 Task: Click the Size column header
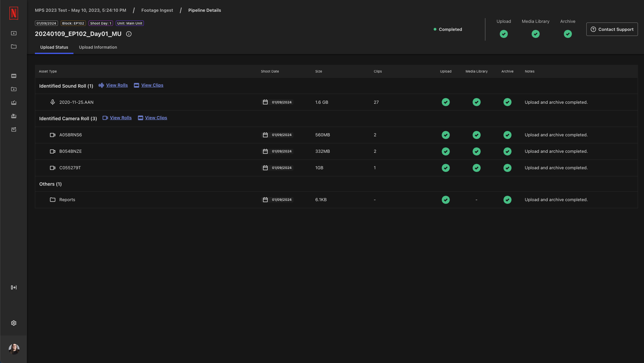tap(319, 72)
